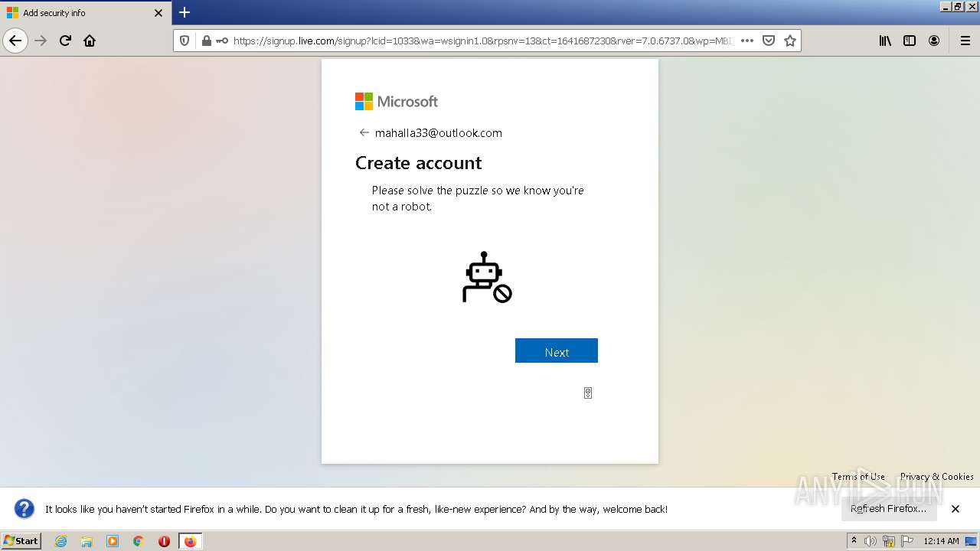Click the Next button
Image resolution: width=980 pixels, height=551 pixels.
[557, 350]
